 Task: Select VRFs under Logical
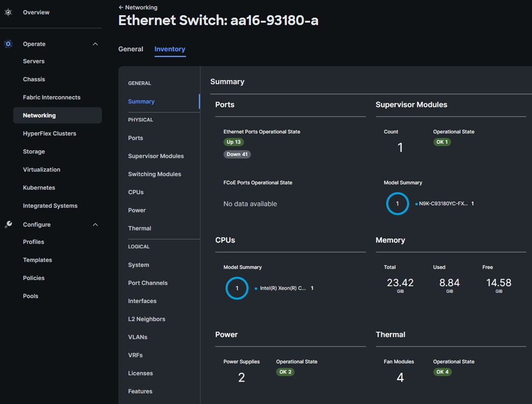(135, 355)
